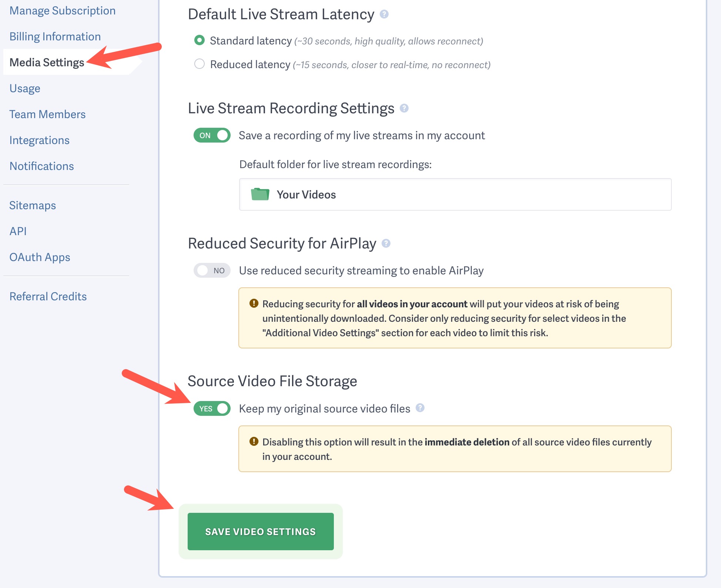Screen dimensions: 721x588
Task: Enable reduced security AirPlay toggle
Action: click(x=212, y=271)
